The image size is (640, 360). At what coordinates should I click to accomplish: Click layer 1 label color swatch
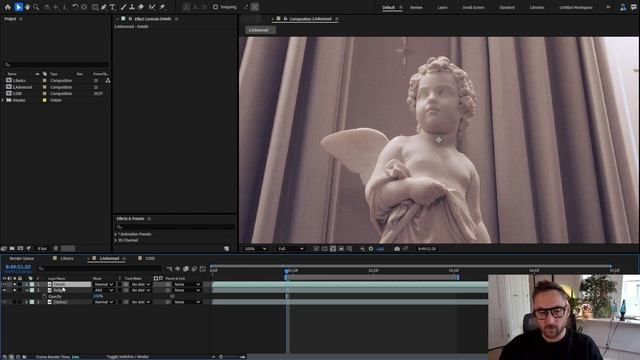click(x=32, y=284)
